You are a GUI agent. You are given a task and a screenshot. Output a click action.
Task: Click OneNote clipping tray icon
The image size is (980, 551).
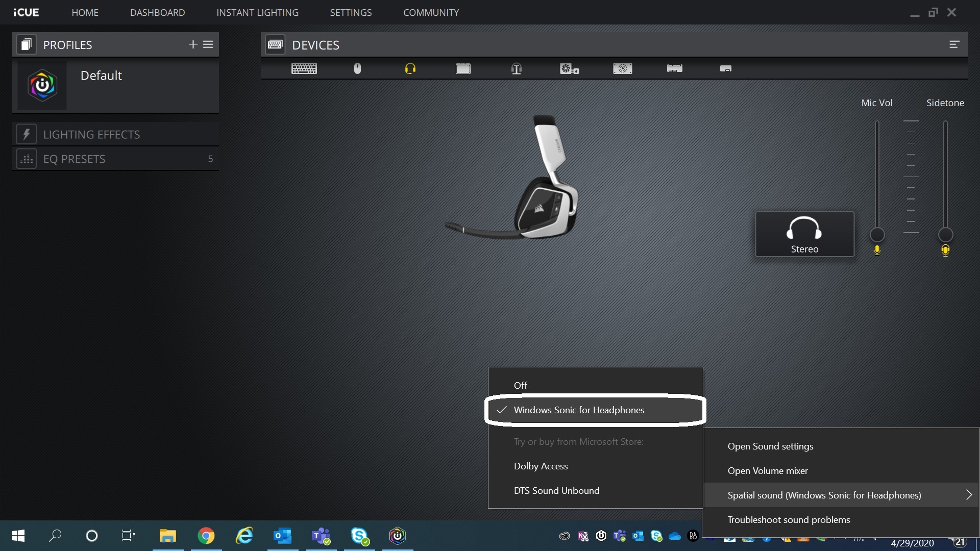(583, 536)
